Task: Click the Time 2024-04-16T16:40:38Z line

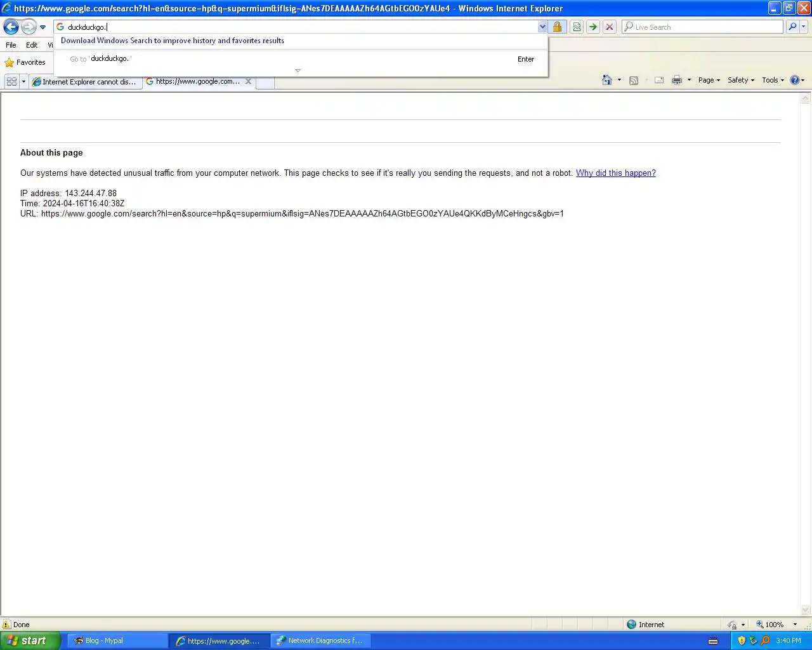Action: coord(72,204)
